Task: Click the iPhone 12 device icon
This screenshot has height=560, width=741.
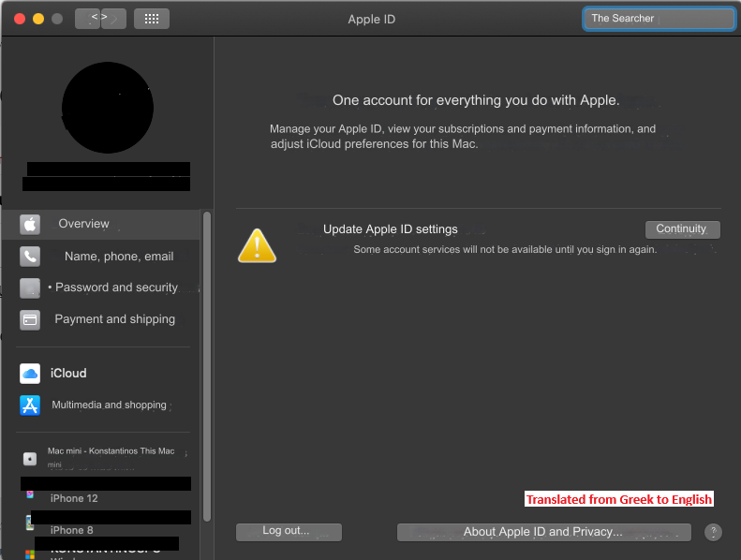Action: click(30, 494)
